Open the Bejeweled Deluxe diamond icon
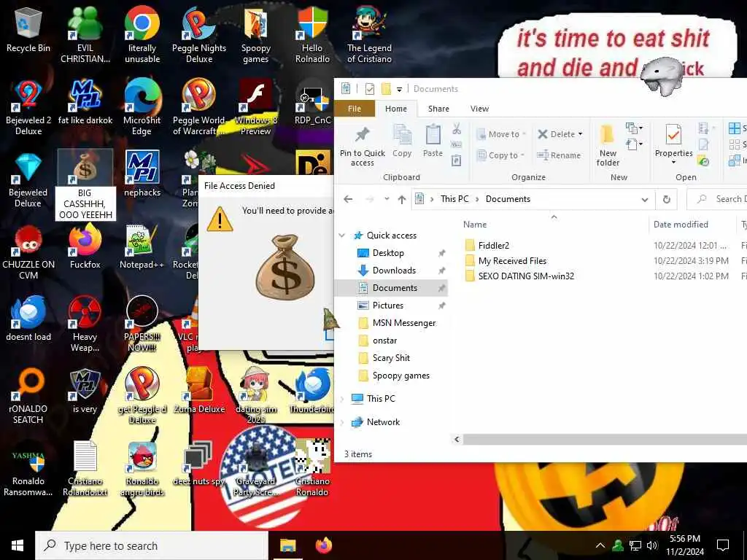This screenshot has width=747, height=560. [x=28, y=179]
